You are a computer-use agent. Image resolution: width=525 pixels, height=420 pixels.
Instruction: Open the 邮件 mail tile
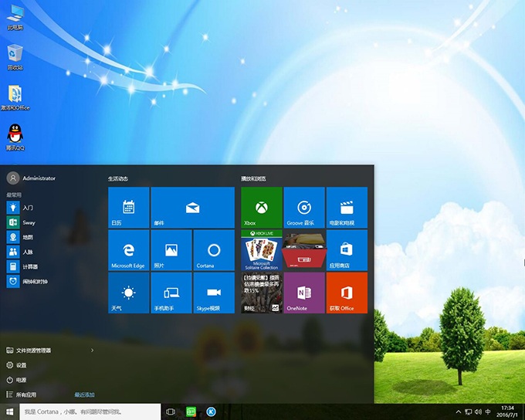(x=192, y=207)
